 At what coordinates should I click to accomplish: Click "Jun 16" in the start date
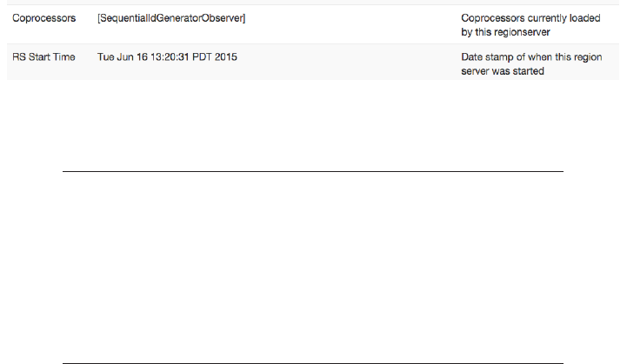133,57
